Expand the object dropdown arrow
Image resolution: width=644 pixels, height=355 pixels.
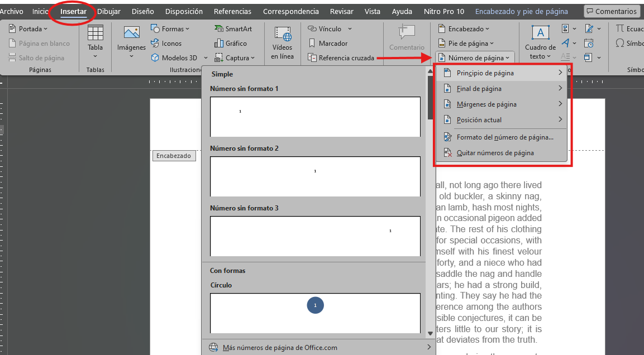click(x=599, y=58)
